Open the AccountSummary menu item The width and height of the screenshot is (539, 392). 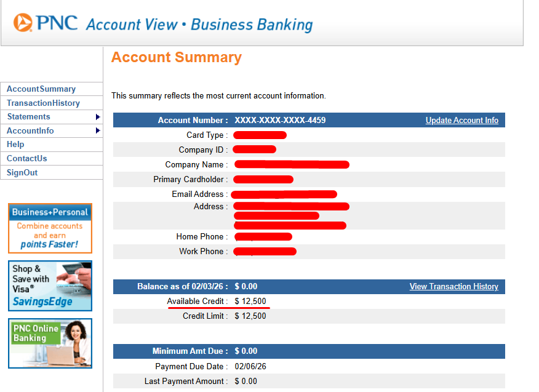pyautogui.click(x=41, y=89)
